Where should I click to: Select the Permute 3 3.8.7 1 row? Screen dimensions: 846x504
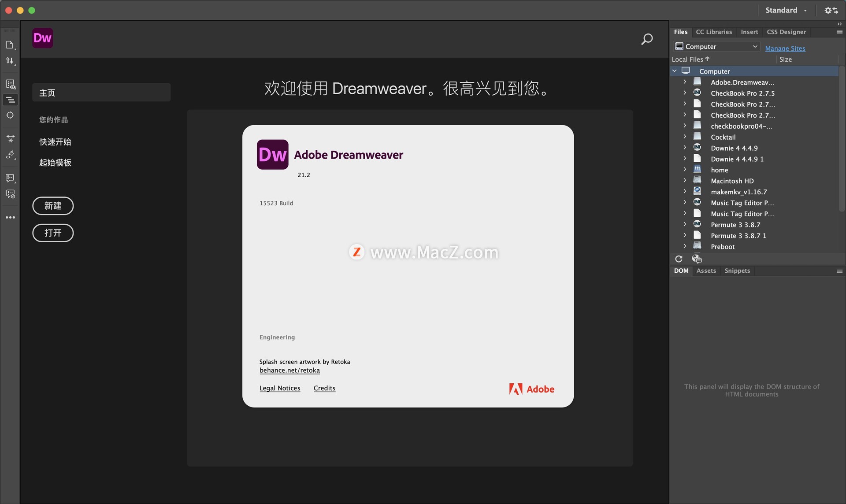pyautogui.click(x=754, y=236)
